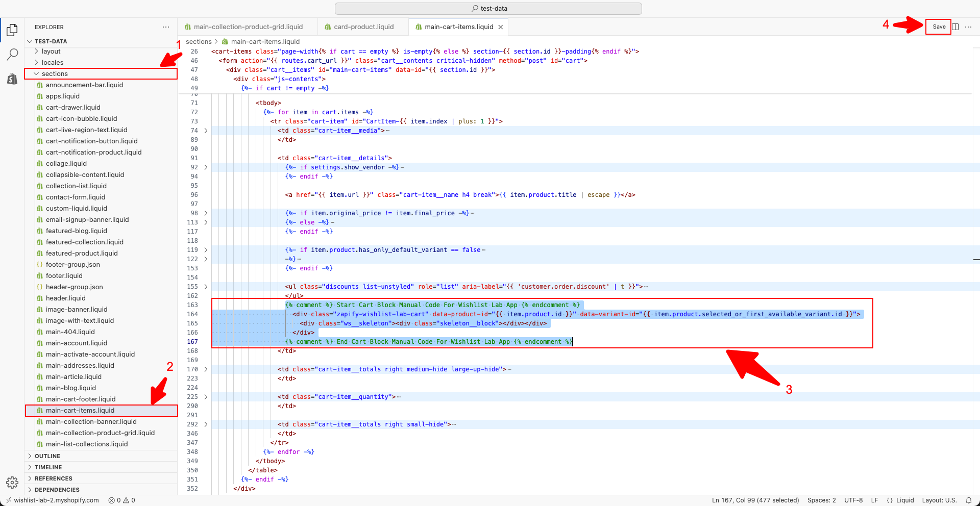Change UTF-8 file encoding
This screenshot has width=980, height=506.
(x=853, y=500)
